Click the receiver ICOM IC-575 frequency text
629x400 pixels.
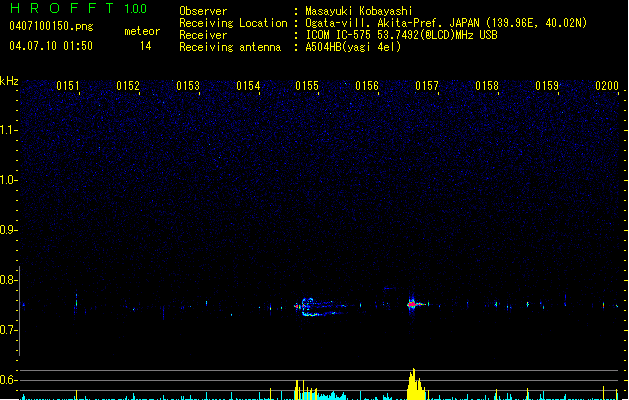click(x=401, y=35)
